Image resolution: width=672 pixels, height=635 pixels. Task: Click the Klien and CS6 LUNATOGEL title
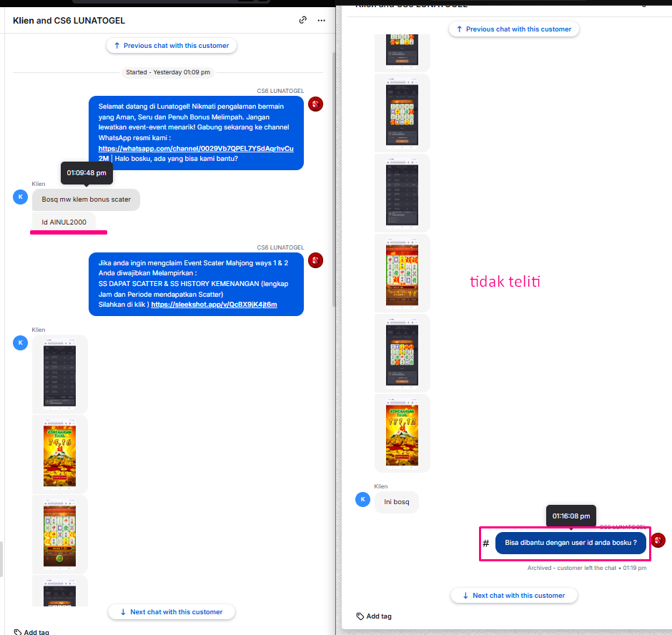pyautogui.click(x=69, y=21)
